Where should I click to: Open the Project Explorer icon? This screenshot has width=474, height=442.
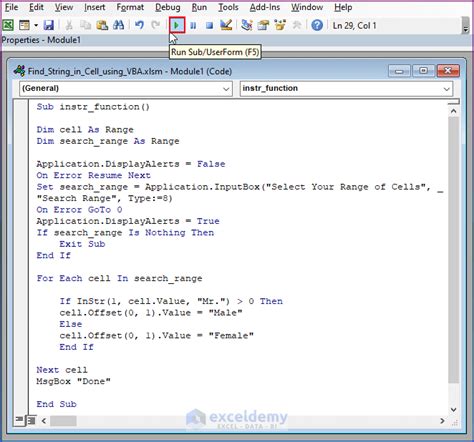click(247, 25)
